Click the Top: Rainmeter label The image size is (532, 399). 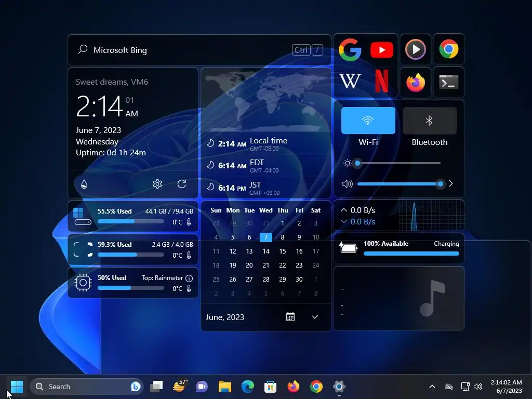point(162,278)
